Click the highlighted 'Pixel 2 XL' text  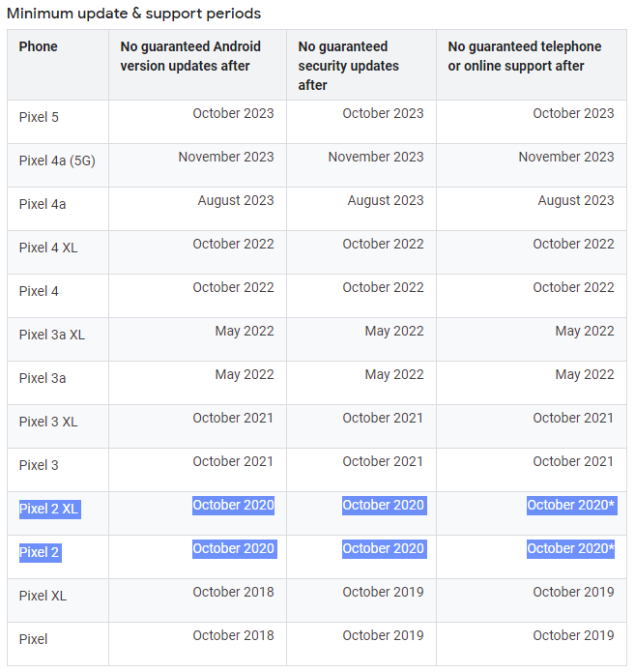pyautogui.click(x=49, y=509)
